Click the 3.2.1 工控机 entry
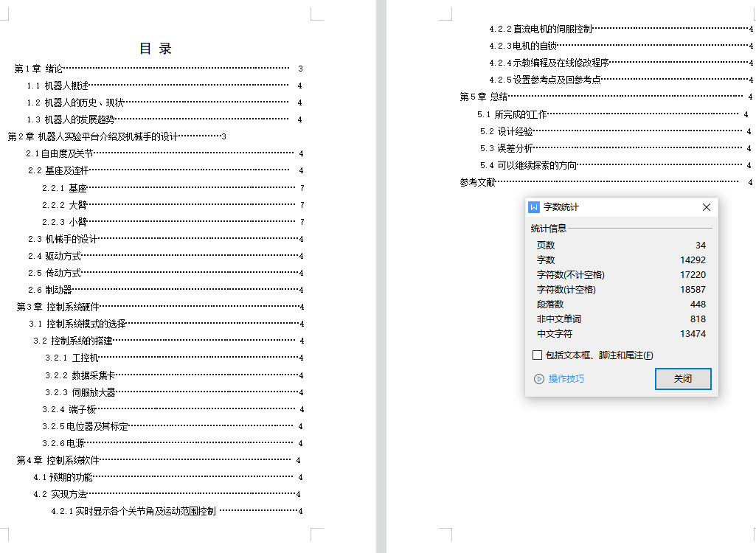 click(x=174, y=358)
